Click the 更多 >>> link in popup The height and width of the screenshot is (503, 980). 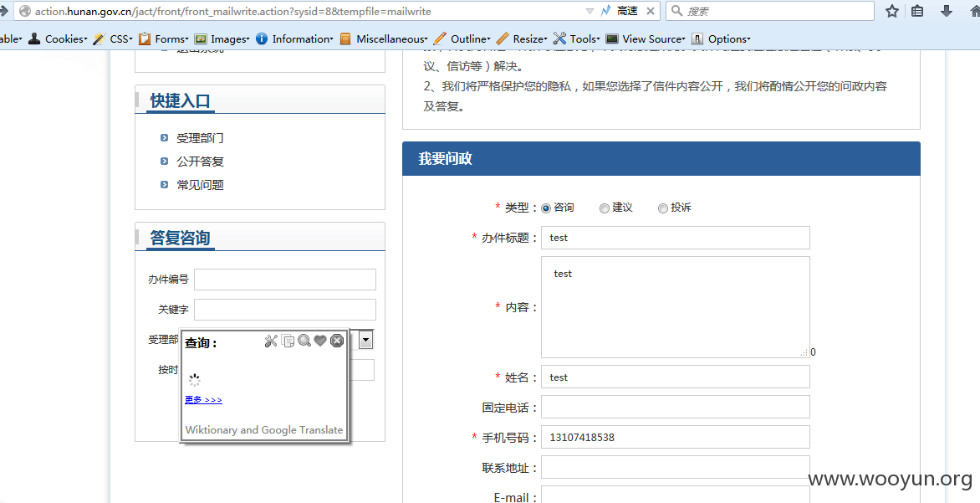tap(204, 400)
